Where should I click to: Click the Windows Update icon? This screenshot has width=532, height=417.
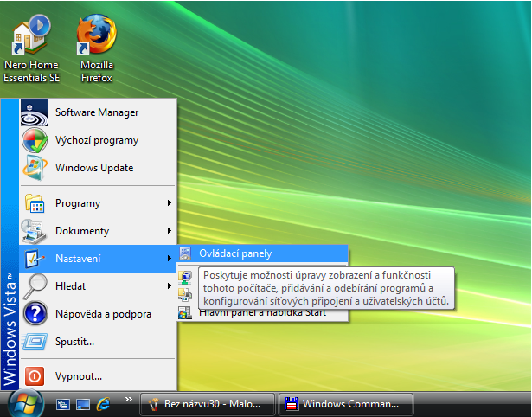click(35, 168)
